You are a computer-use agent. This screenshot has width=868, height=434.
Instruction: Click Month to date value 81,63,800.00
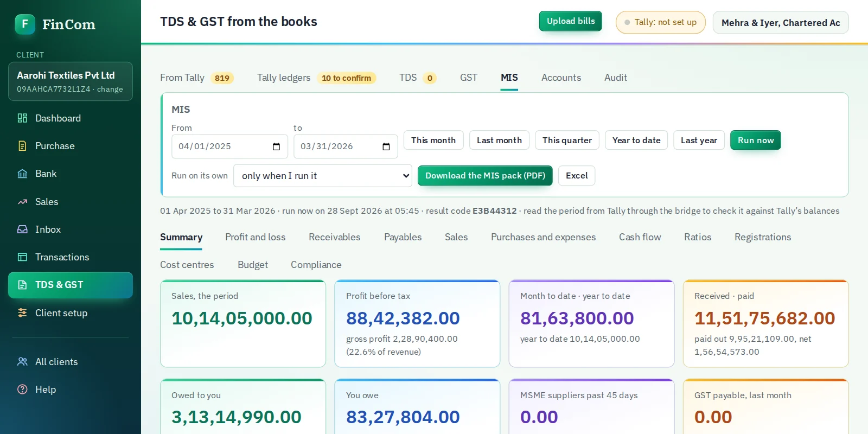[577, 318]
